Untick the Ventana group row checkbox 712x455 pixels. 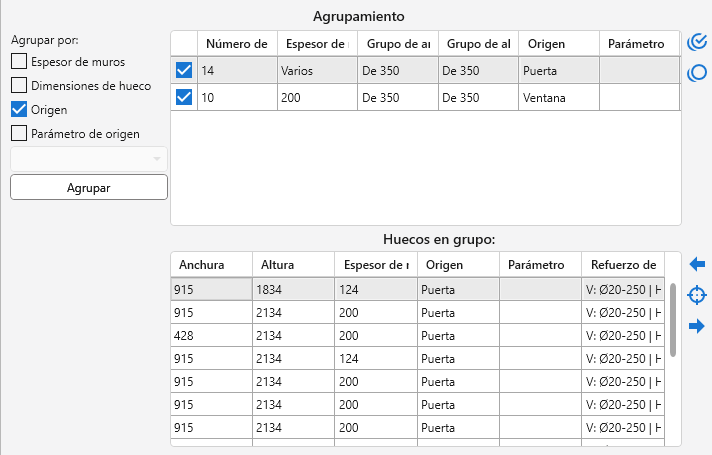pos(184,97)
